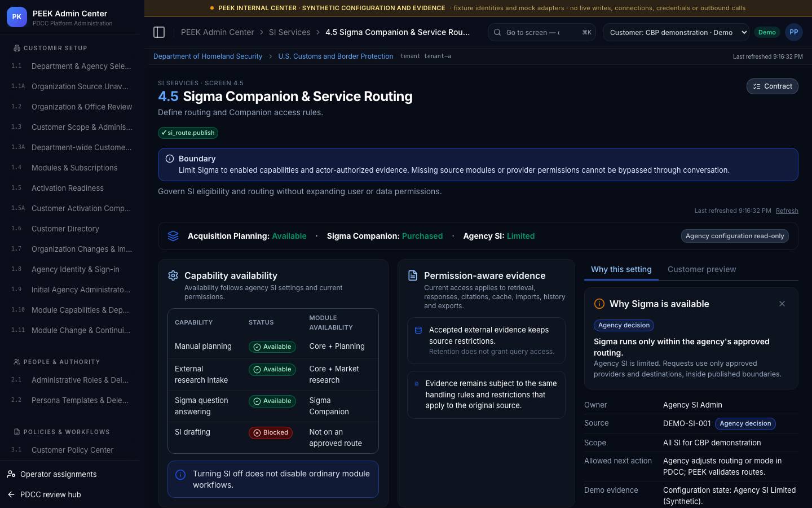812x508 pixels.
Task: Click the Policies & Workflows section icon
Action: click(x=17, y=432)
